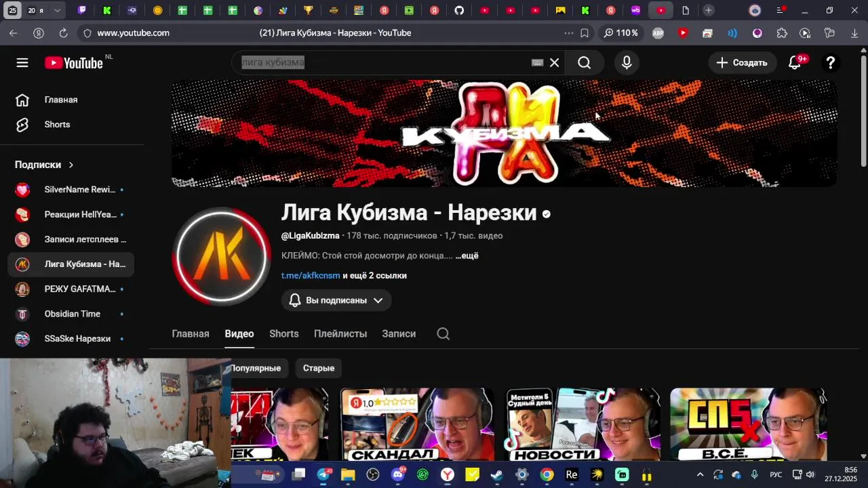
Task: Click the channel banner image
Action: click(x=504, y=133)
